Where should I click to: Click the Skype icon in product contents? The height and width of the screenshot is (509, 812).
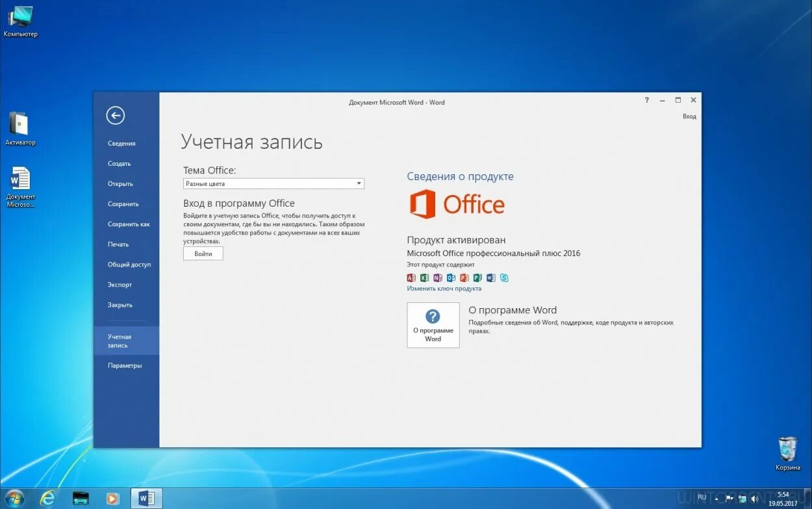(504, 278)
